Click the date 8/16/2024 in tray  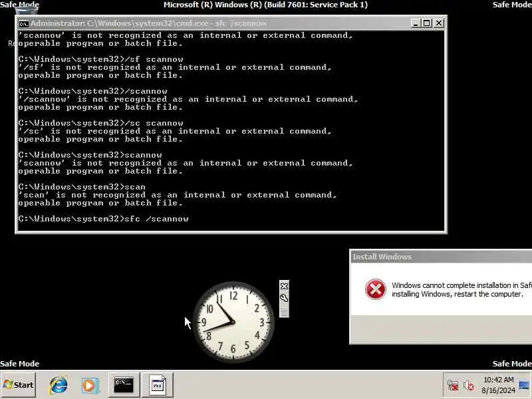pyautogui.click(x=498, y=390)
